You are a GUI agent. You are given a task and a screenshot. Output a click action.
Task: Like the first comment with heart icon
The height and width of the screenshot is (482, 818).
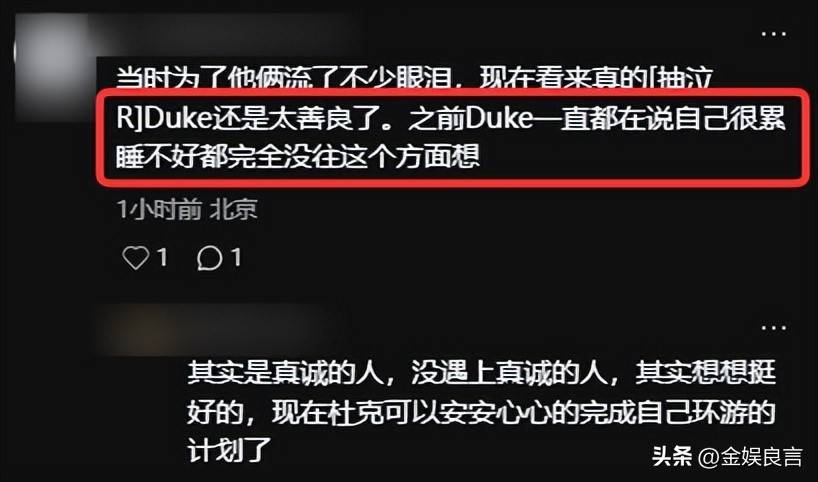[136, 258]
